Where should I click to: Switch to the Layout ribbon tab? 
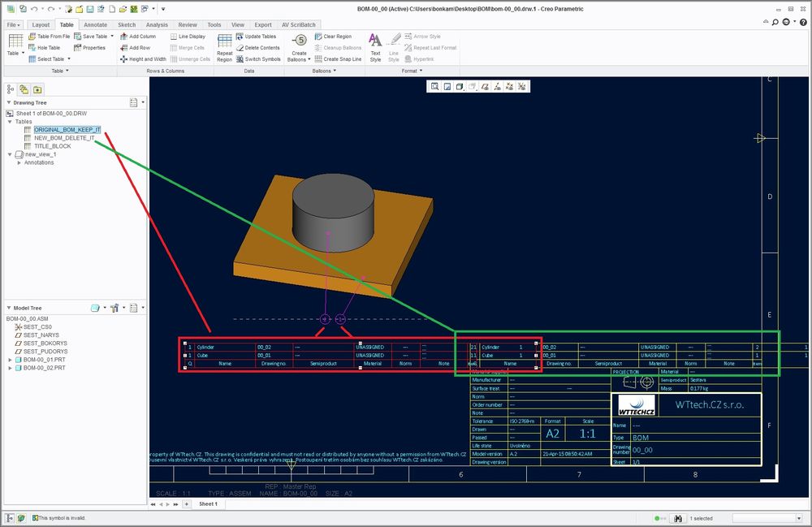tap(41, 25)
